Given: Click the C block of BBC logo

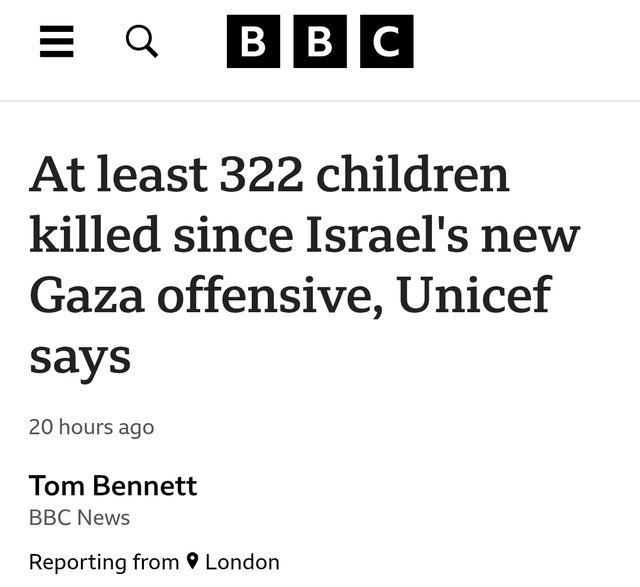Looking at the screenshot, I should [387, 41].
